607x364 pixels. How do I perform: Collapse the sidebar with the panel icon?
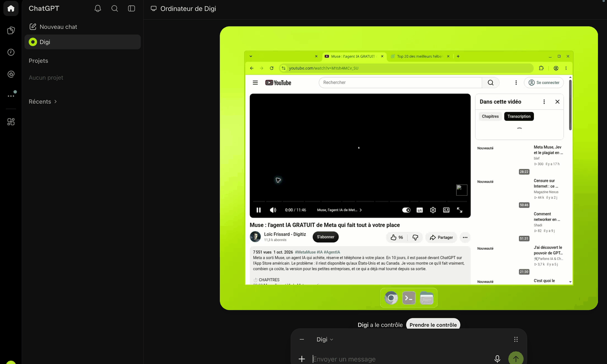coord(132,9)
